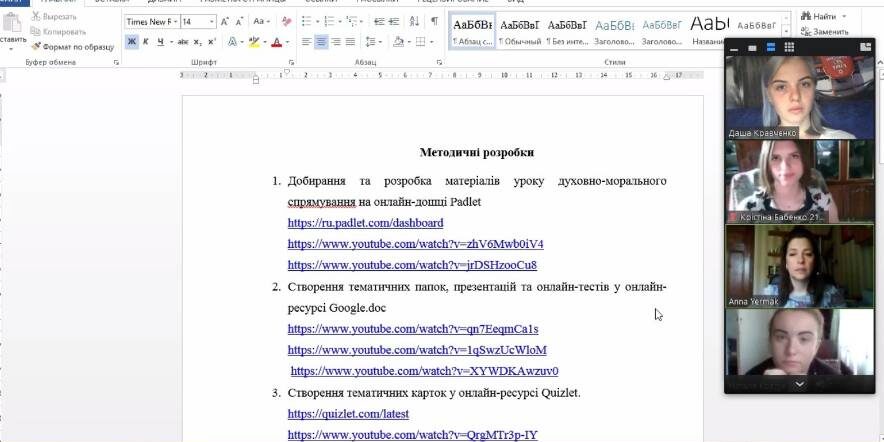Justify text alignment
Image resolution: width=884 pixels, height=442 pixels.
350,42
